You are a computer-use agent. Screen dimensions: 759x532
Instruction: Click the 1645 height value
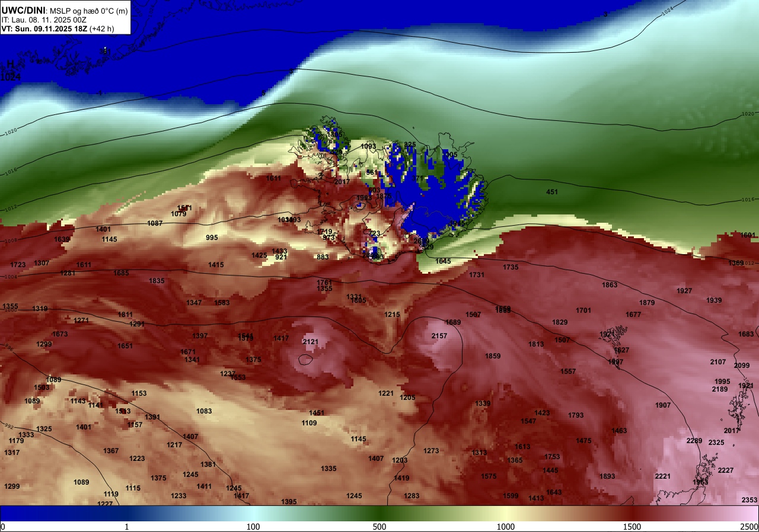pyautogui.click(x=443, y=261)
